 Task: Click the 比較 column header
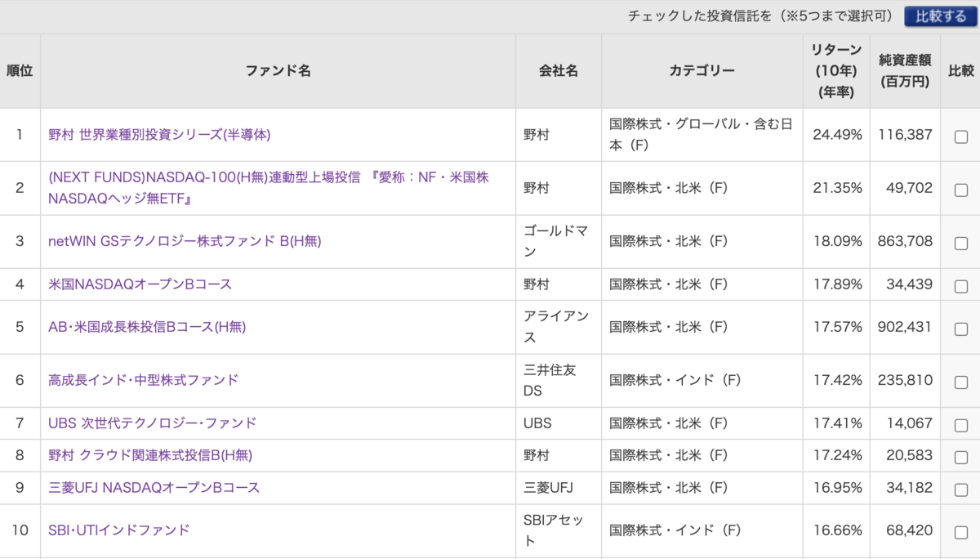click(960, 71)
